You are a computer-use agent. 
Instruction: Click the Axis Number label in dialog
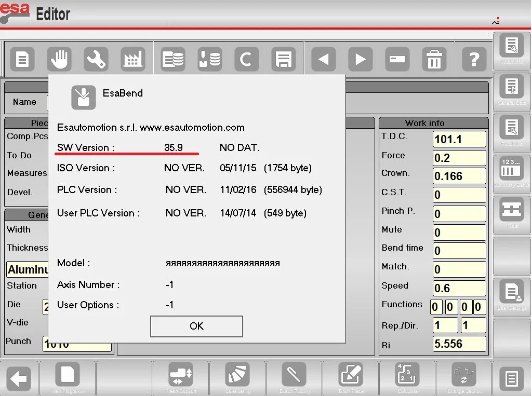click(88, 284)
